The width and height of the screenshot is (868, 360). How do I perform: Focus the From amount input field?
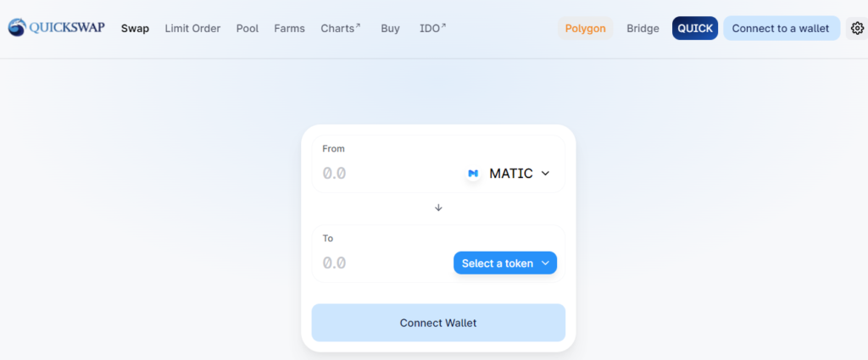click(x=387, y=174)
